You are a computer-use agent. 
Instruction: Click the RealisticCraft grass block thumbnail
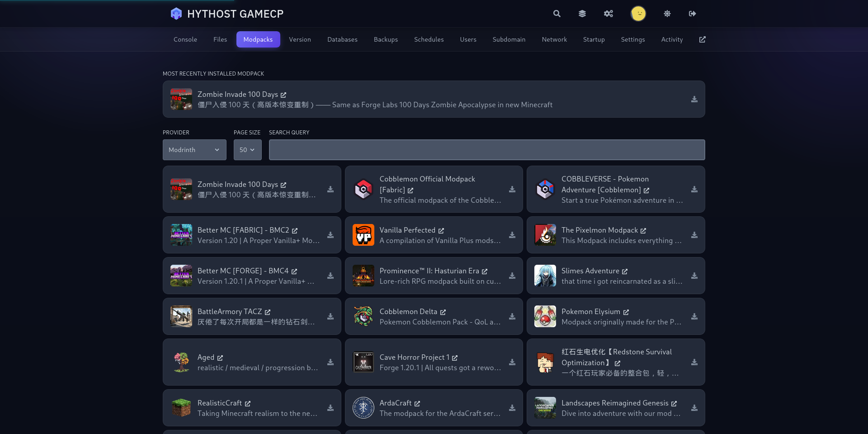(181, 408)
